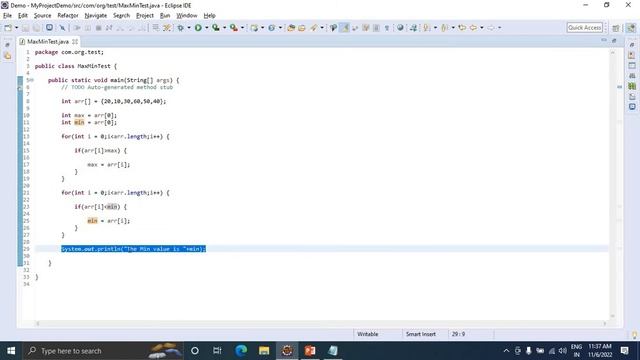This screenshot has width=640, height=360.
Task: Click cursor position 29 : 9
Action: 458,334
